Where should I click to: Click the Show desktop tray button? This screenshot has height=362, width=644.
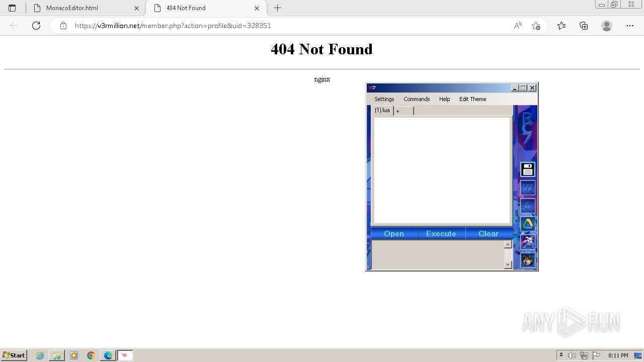tap(638, 355)
